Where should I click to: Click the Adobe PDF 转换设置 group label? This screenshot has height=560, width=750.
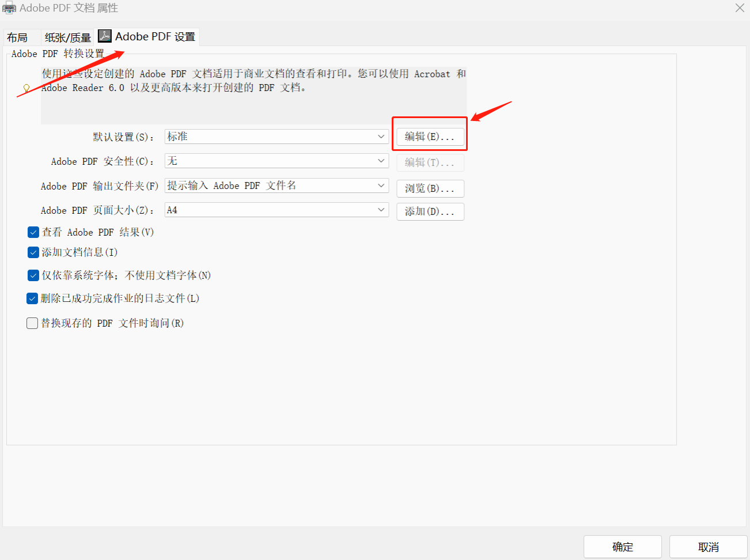(x=58, y=54)
